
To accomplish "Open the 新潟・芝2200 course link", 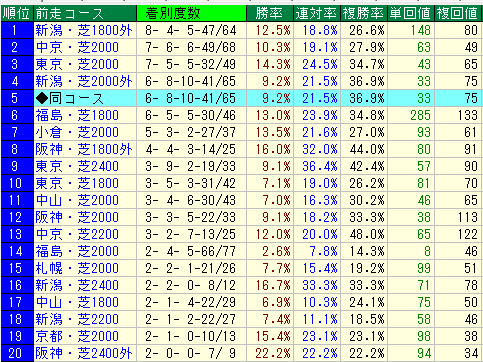I will (77, 320).
